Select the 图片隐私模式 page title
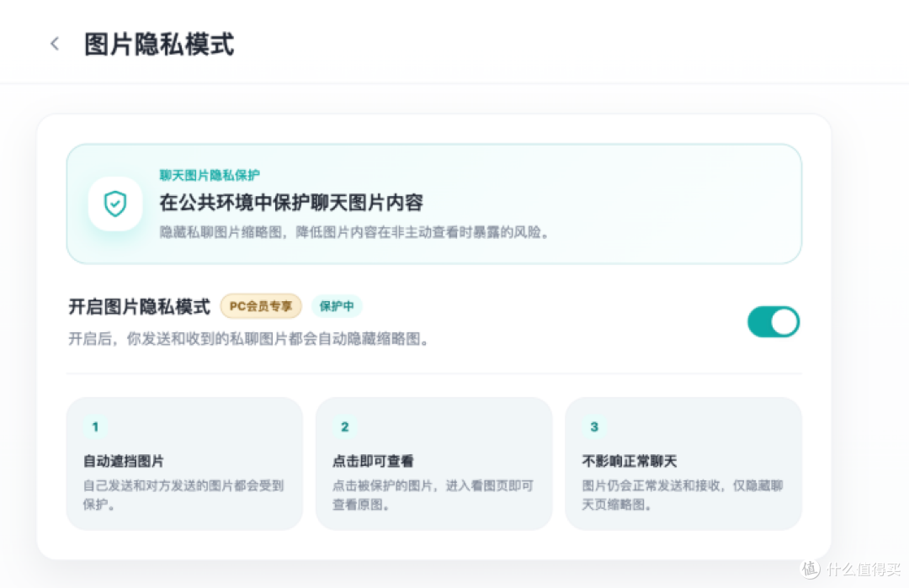Screen dimensions: 909x588 [159, 45]
